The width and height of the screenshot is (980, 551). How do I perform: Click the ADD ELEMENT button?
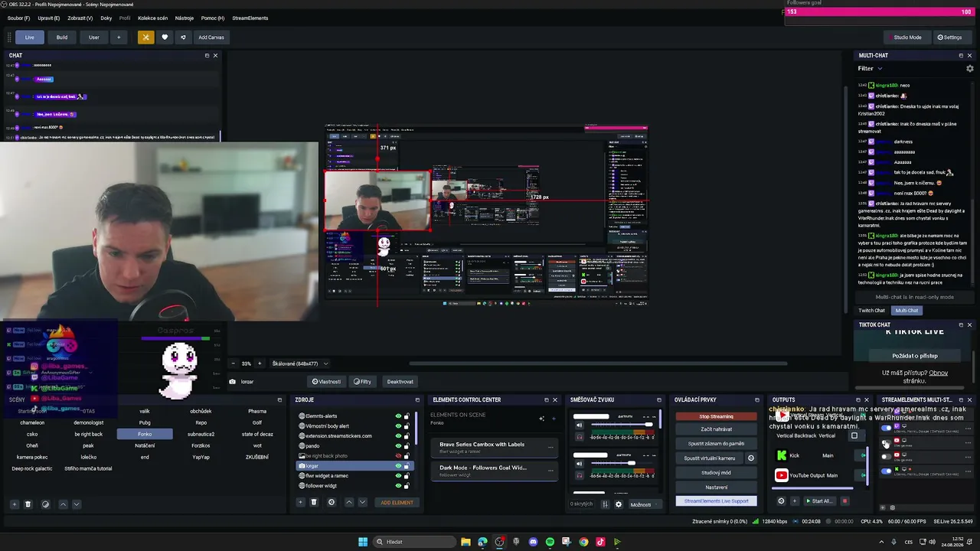click(x=397, y=502)
